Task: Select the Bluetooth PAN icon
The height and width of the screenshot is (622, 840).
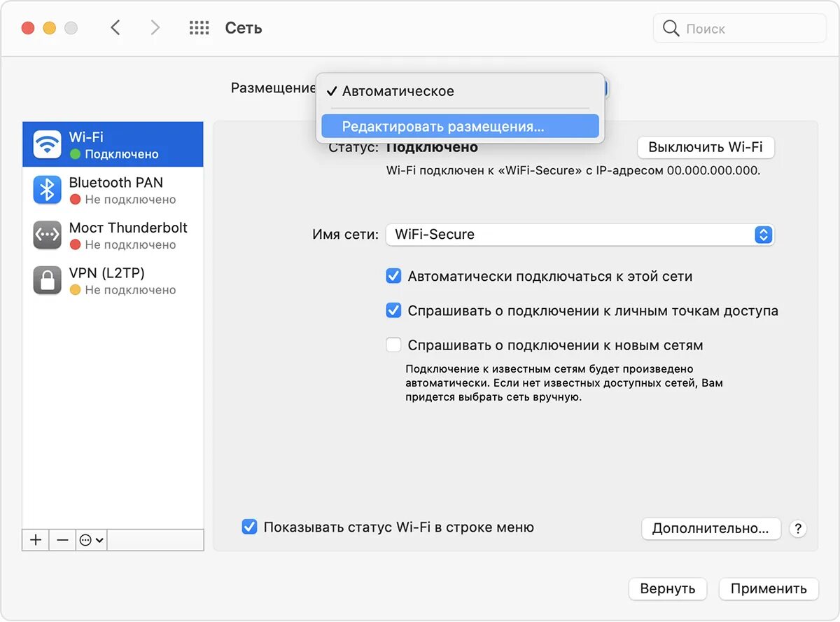Action: (x=48, y=190)
